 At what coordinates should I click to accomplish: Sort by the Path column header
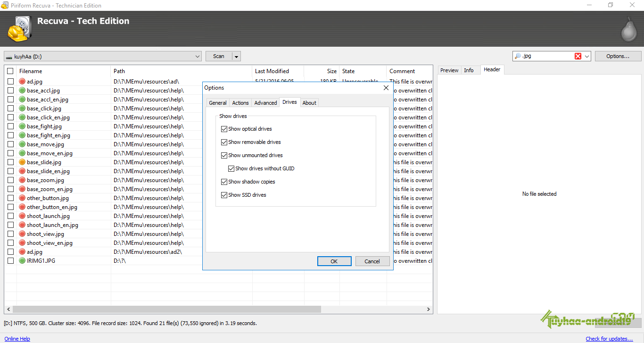182,71
